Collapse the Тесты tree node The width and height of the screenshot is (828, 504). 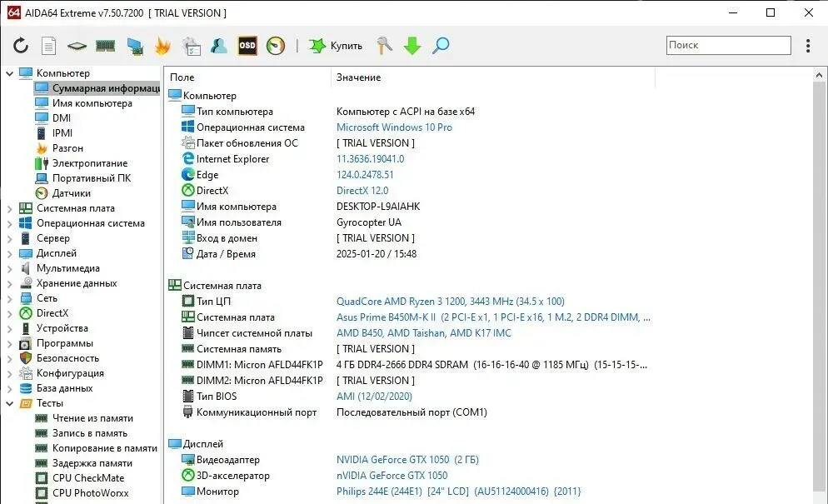pyautogui.click(x=10, y=403)
